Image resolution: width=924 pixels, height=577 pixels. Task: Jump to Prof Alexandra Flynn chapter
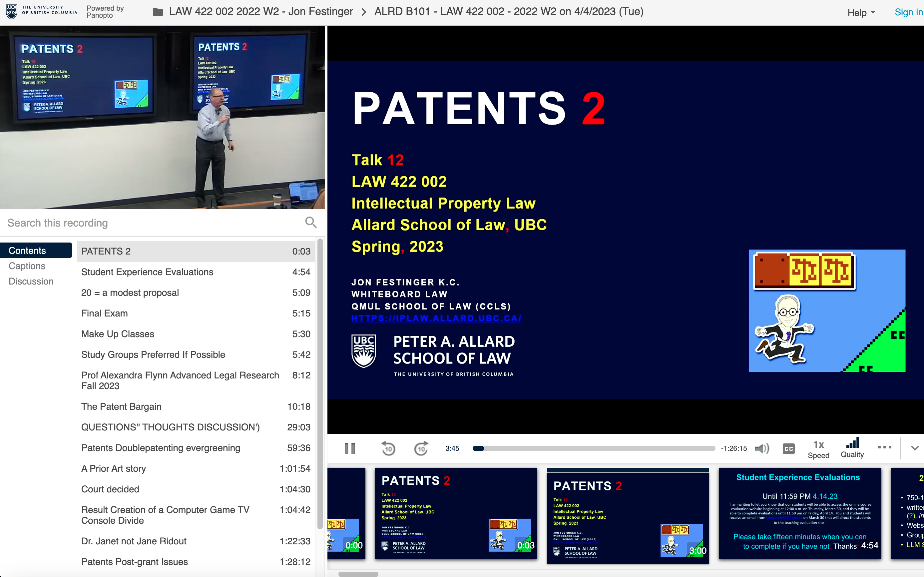(x=196, y=380)
